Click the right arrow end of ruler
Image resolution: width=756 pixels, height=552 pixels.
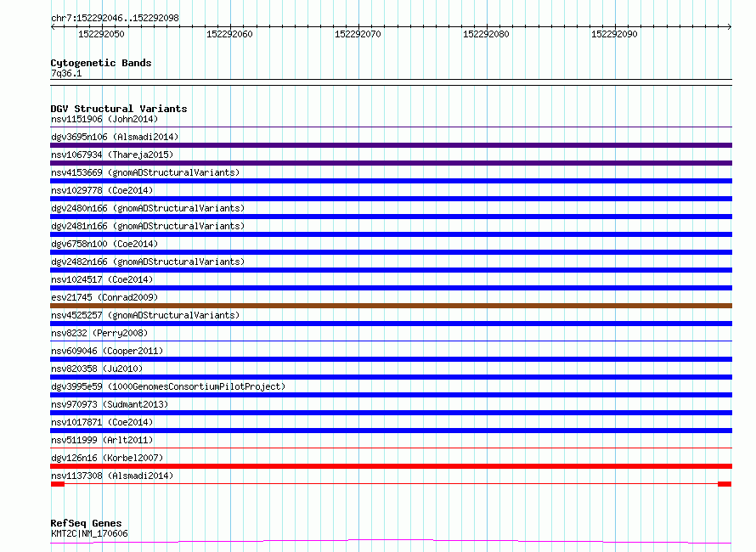click(730, 26)
